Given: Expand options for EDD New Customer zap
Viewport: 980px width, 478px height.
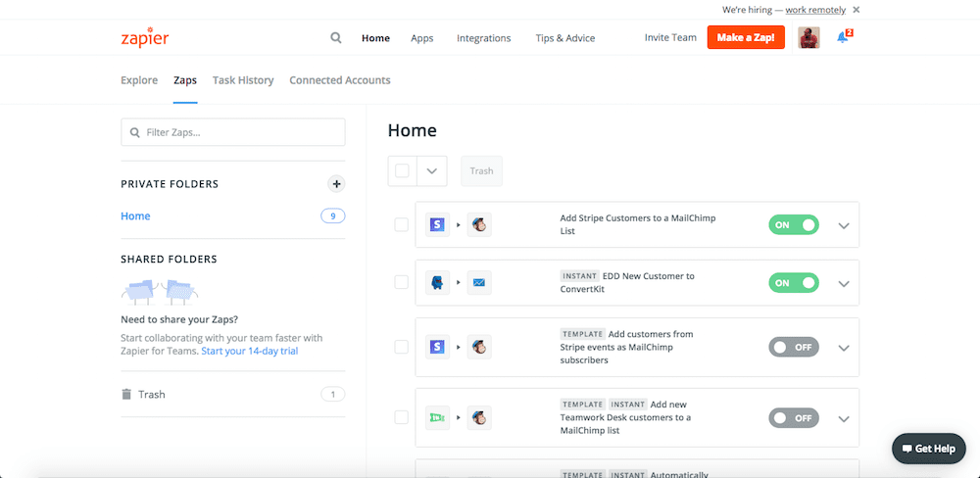Looking at the screenshot, I should 844,283.
